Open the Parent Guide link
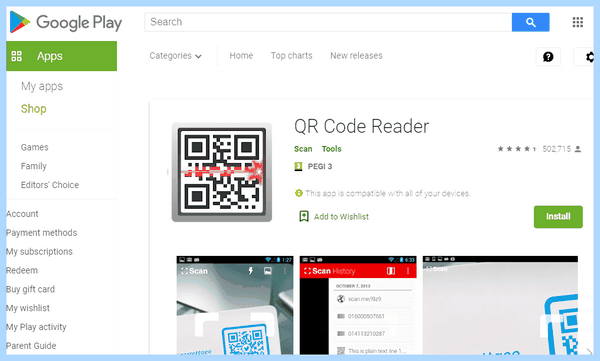 [x=31, y=346]
